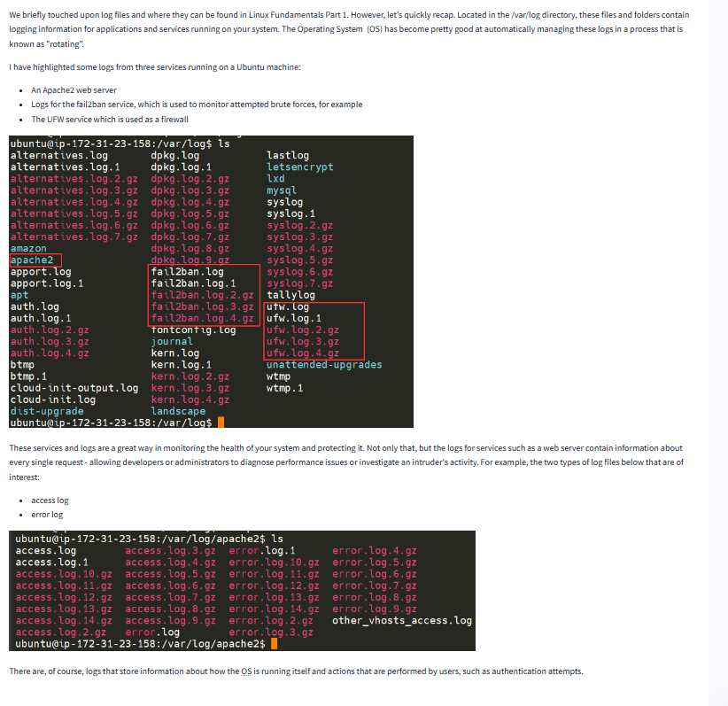
Task: Click the "An Apache2 web server" bullet
Action: [74, 90]
